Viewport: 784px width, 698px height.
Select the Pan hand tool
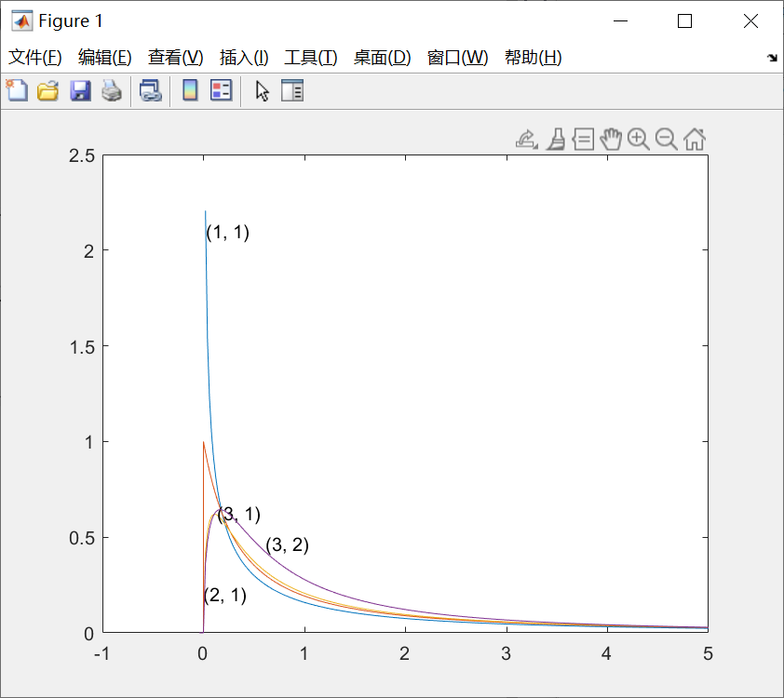point(611,140)
